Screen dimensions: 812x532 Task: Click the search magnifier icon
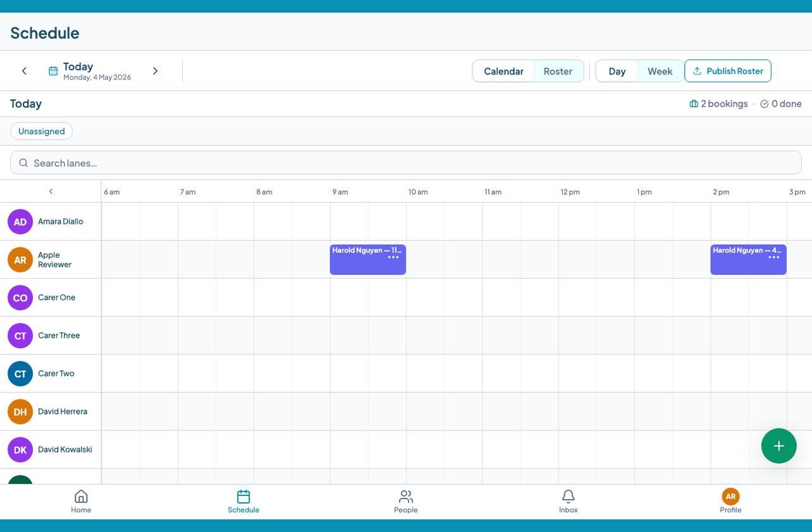[x=23, y=163]
